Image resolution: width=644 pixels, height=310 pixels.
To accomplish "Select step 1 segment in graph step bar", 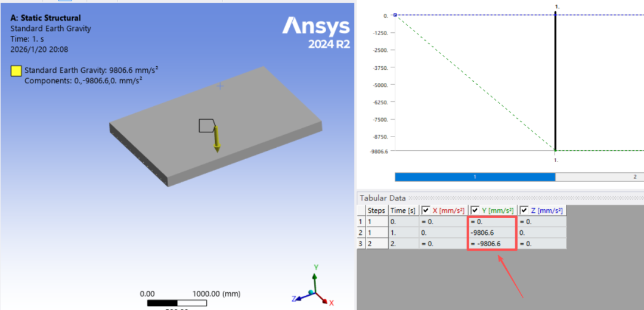I will click(475, 176).
